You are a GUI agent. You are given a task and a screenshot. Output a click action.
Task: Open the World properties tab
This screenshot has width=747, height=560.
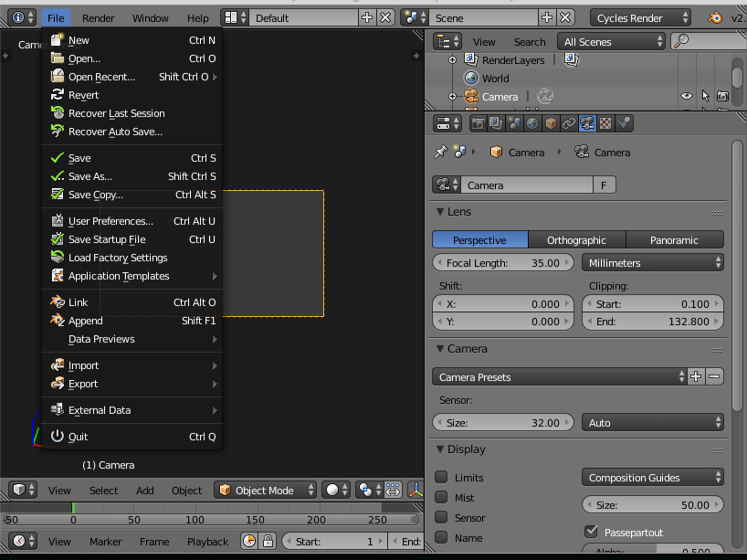(x=531, y=122)
